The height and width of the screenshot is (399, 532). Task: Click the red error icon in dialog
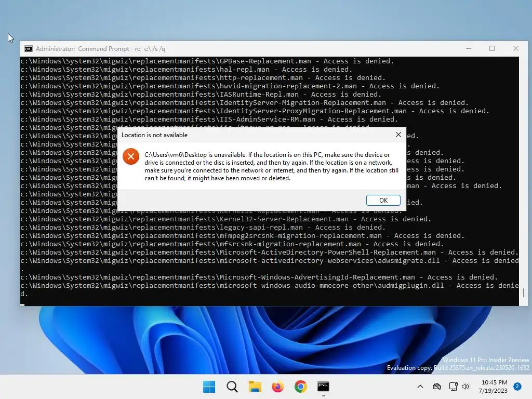[131, 156]
